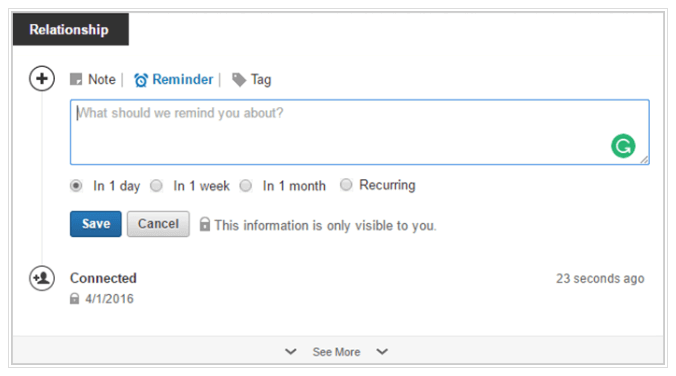
Task: Click the padlock icon beside visibility notice
Action: (205, 224)
